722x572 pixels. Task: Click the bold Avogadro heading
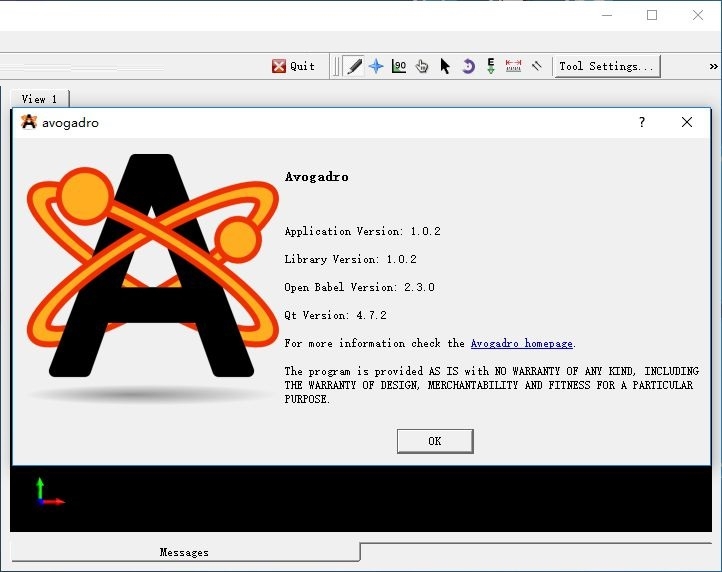click(x=316, y=177)
